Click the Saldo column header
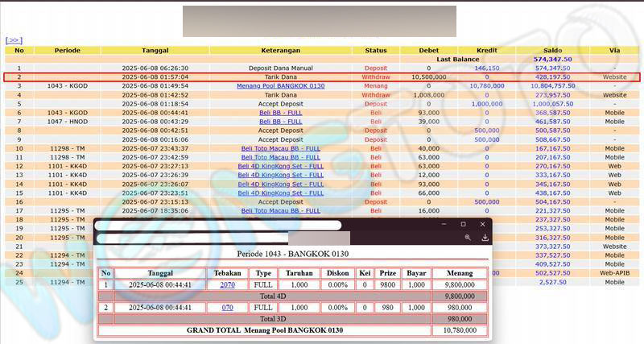644x344 pixels. (x=552, y=50)
